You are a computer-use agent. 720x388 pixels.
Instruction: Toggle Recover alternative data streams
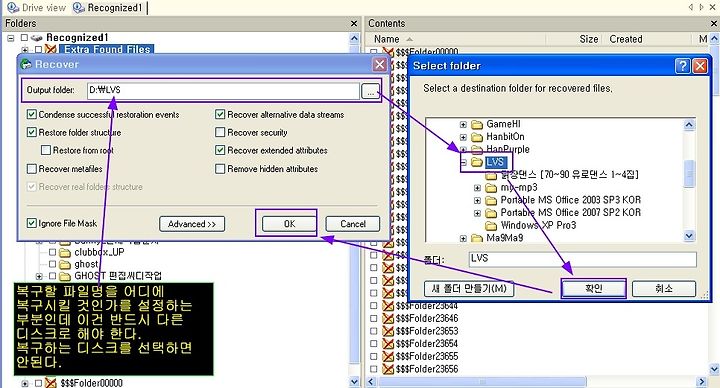click(220, 114)
